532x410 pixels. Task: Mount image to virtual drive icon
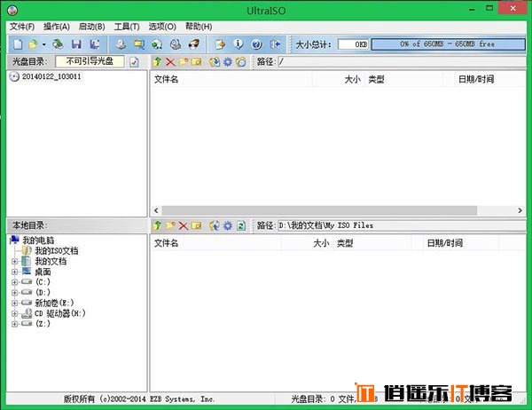click(x=176, y=44)
